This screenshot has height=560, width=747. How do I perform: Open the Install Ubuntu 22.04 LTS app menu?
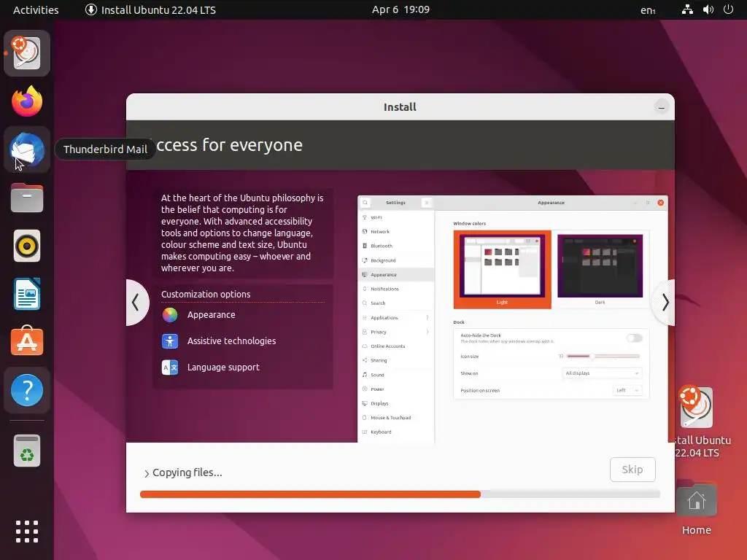click(150, 9)
